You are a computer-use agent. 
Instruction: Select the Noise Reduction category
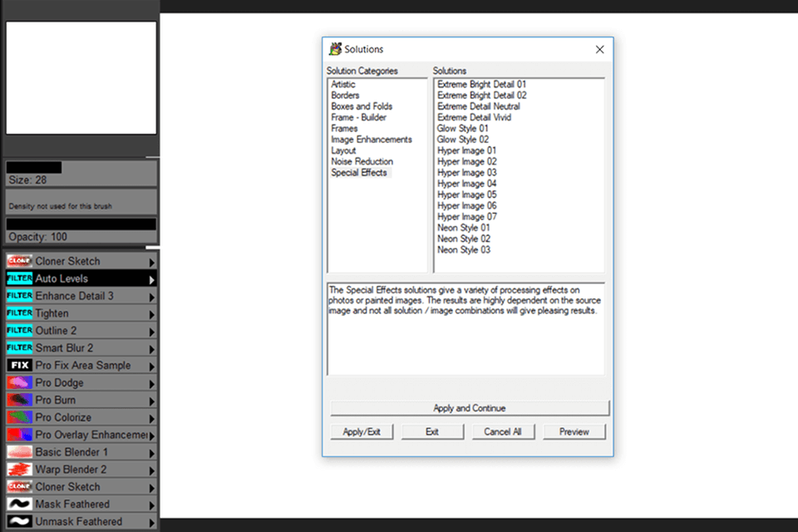pos(362,161)
